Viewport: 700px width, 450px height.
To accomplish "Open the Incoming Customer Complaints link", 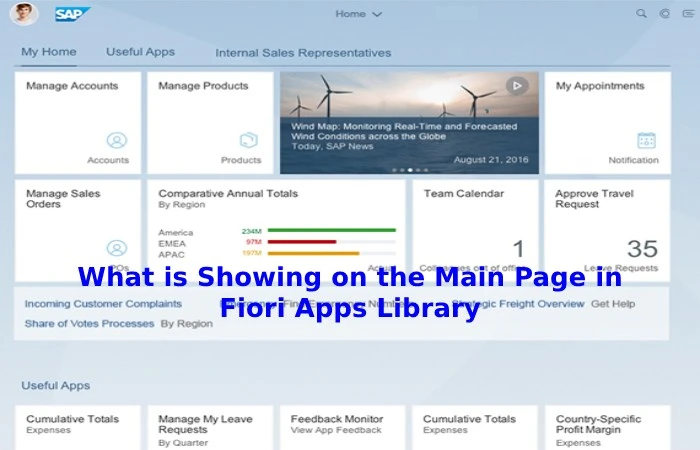I will click(x=103, y=303).
